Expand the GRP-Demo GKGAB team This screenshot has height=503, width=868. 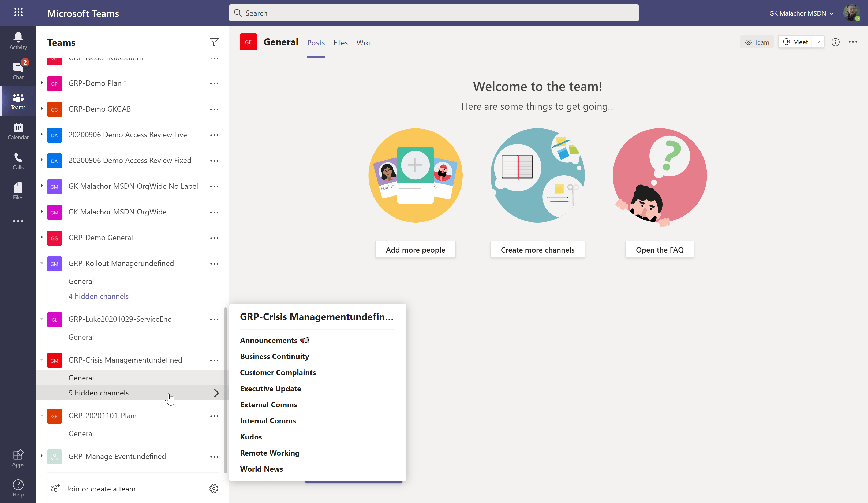coord(41,109)
